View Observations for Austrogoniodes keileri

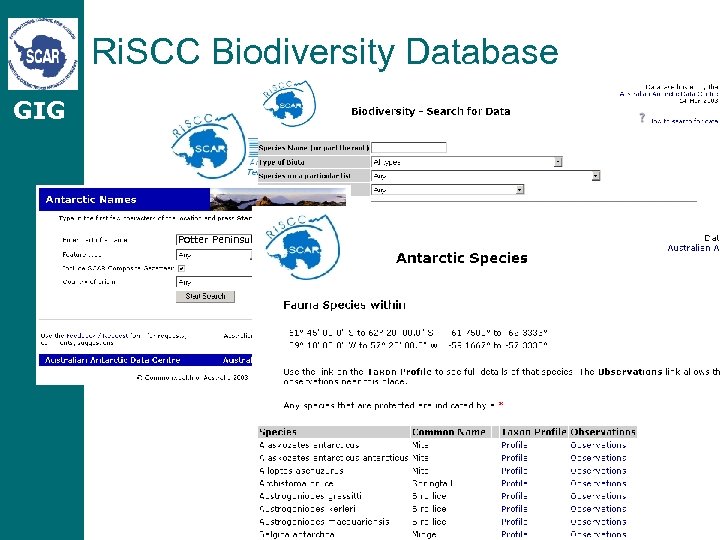pyautogui.click(x=598, y=509)
